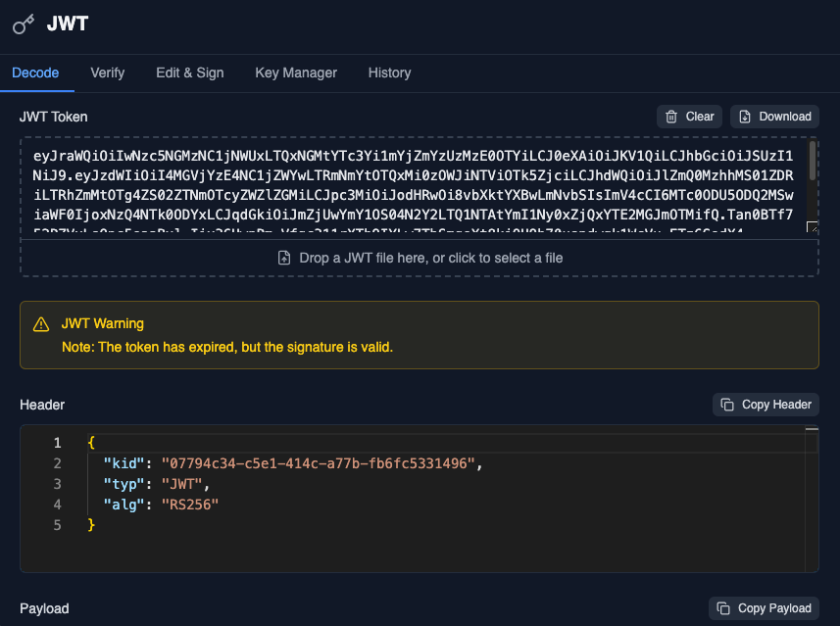Clear the JWT token
840x626 pixels.
tap(689, 117)
